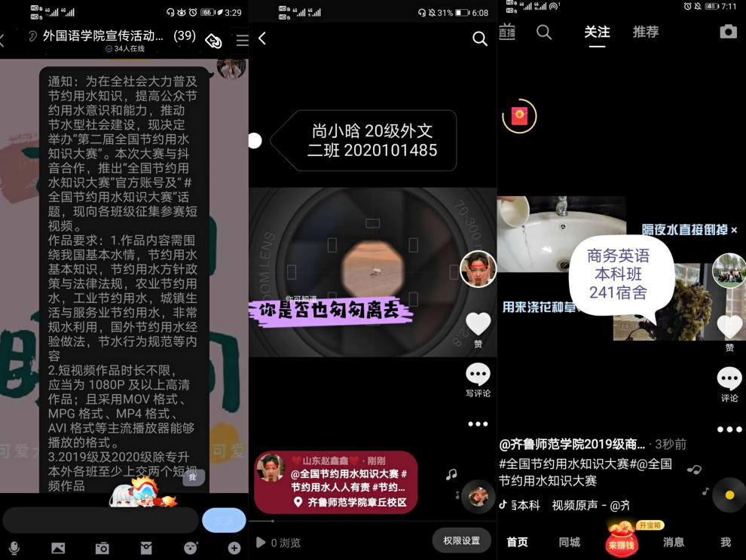Open the emoji picker in chat toolbar
Screen dimensions: 746x560
pos(191,548)
